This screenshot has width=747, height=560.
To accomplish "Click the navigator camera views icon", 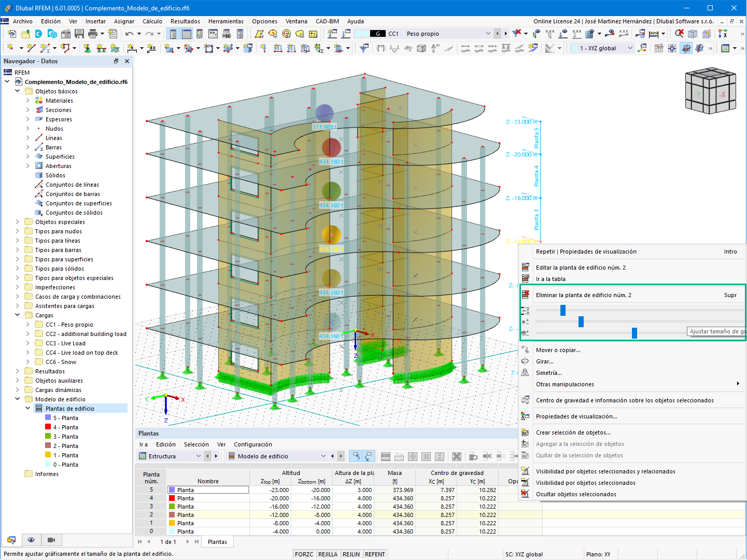I will (51, 540).
